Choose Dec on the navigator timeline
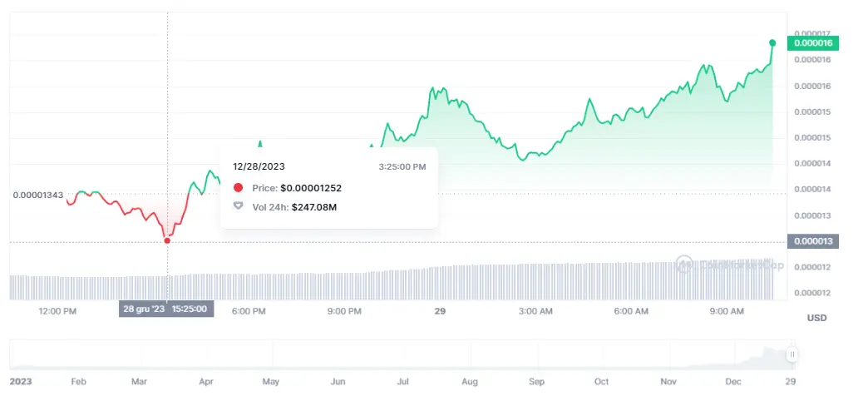 [734, 382]
